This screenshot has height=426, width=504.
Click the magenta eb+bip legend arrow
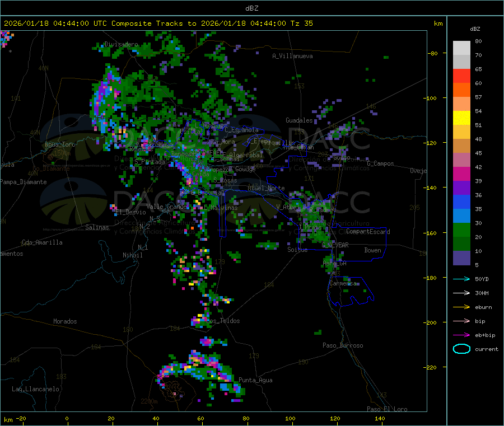point(461,335)
